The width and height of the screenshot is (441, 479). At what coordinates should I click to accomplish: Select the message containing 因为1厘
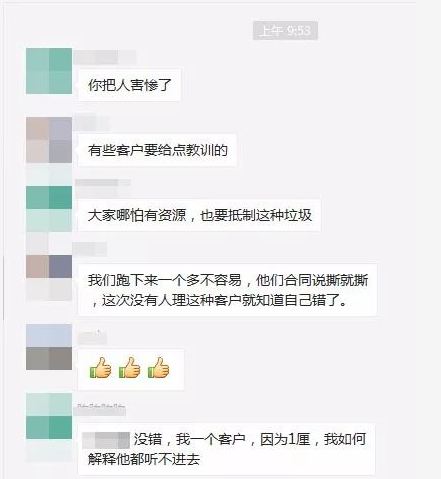click(x=227, y=449)
